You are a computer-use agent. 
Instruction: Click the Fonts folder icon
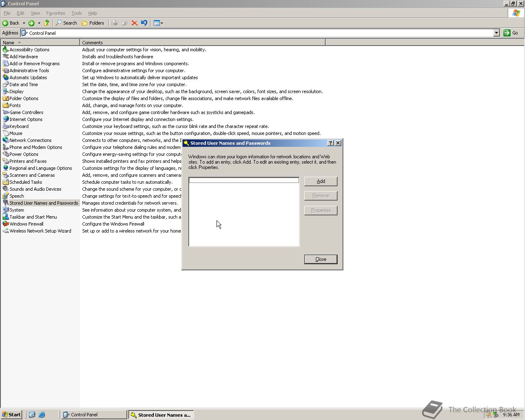click(5, 105)
